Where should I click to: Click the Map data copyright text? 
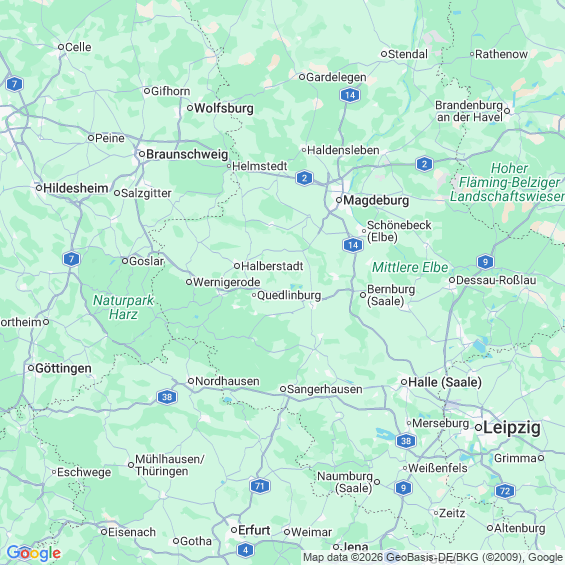[x=432, y=557]
